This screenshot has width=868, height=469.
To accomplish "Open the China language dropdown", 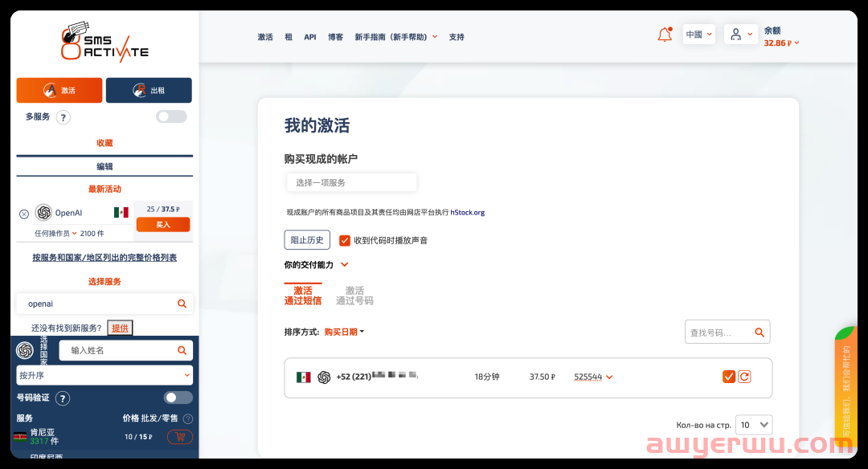I will 698,35.
